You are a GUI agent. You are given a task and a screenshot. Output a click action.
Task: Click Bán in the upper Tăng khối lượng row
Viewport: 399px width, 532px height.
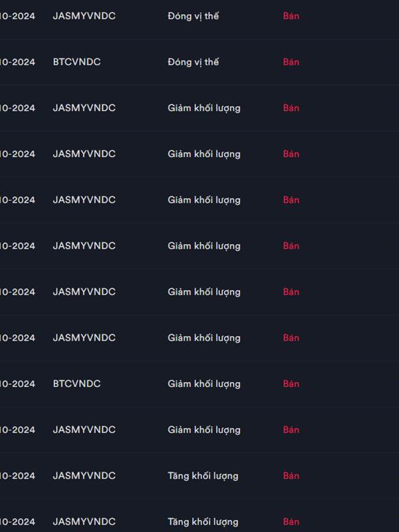tap(291, 475)
